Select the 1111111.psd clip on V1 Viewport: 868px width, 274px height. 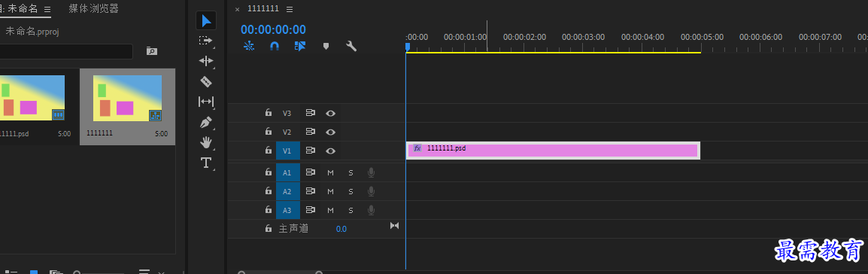tap(553, 151)
